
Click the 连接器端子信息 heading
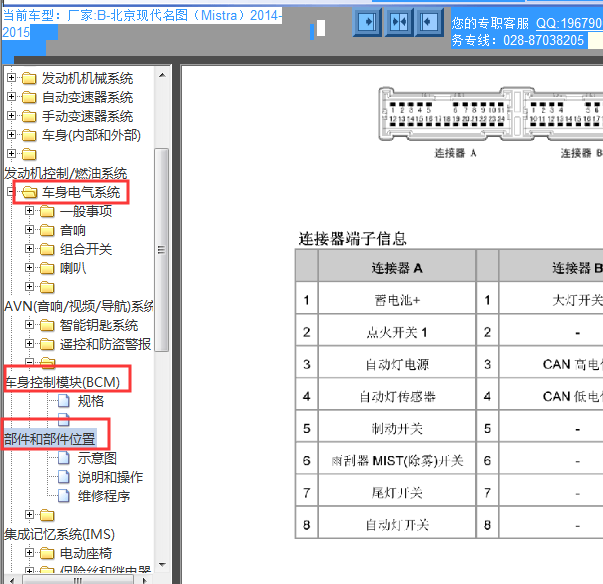(353, 239)
